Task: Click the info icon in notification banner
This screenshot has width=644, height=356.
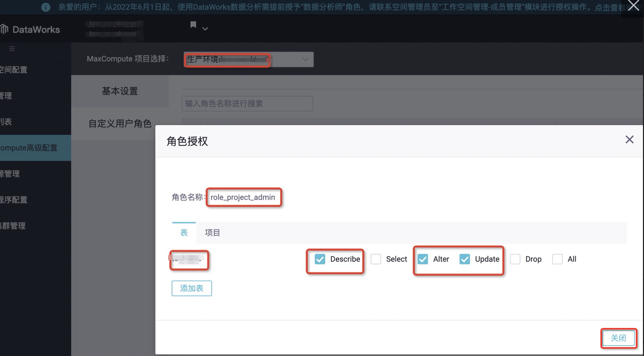Action: point(46,7)
